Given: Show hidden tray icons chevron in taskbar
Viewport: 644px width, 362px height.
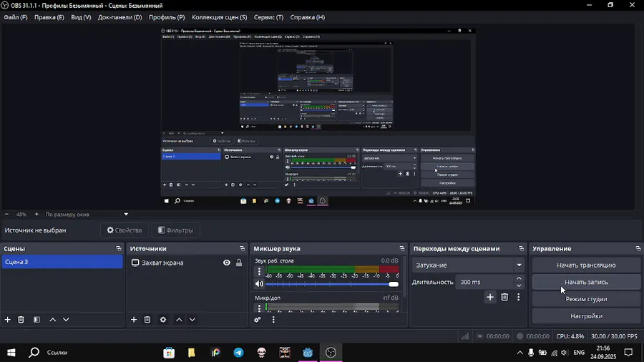Looking at the screenshot, I should point(520,353).
